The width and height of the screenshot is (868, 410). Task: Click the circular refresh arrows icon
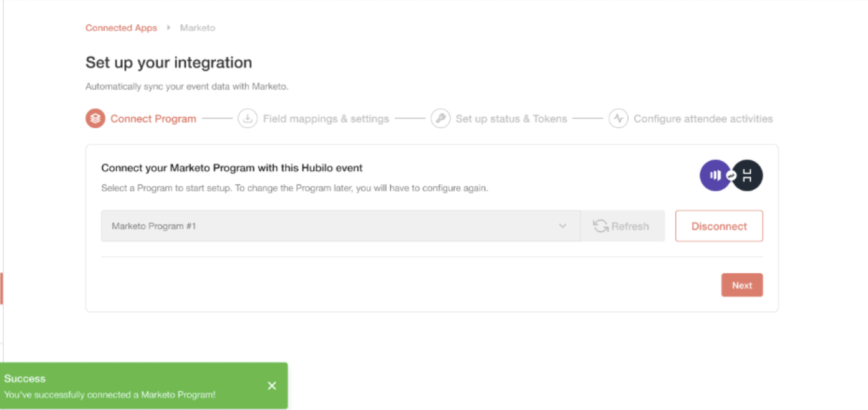click(600, 226)
